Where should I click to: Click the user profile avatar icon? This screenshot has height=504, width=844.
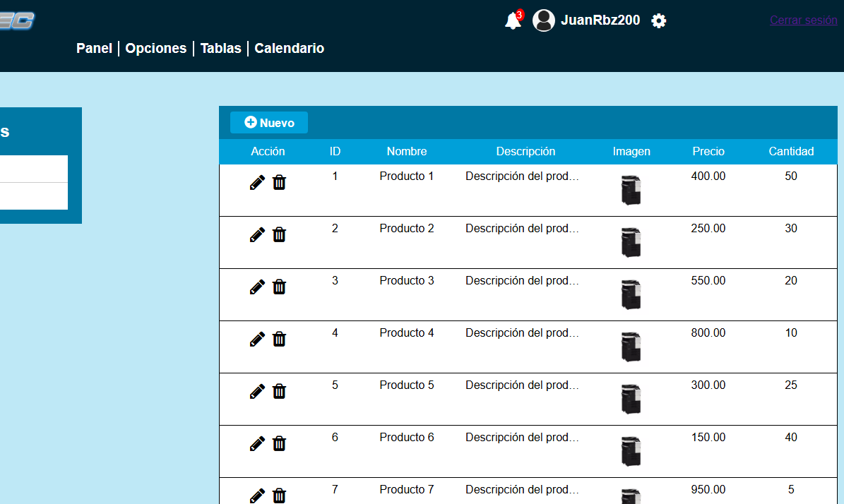pyautogui.click(x=543, y=20)
